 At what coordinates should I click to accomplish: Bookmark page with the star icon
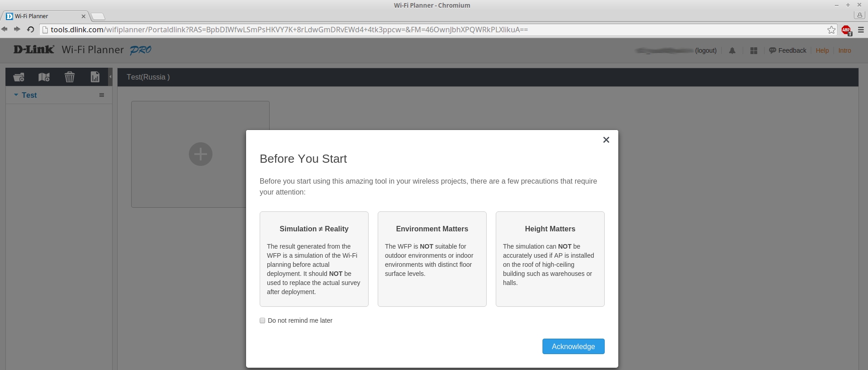click(x=831, y=30)
